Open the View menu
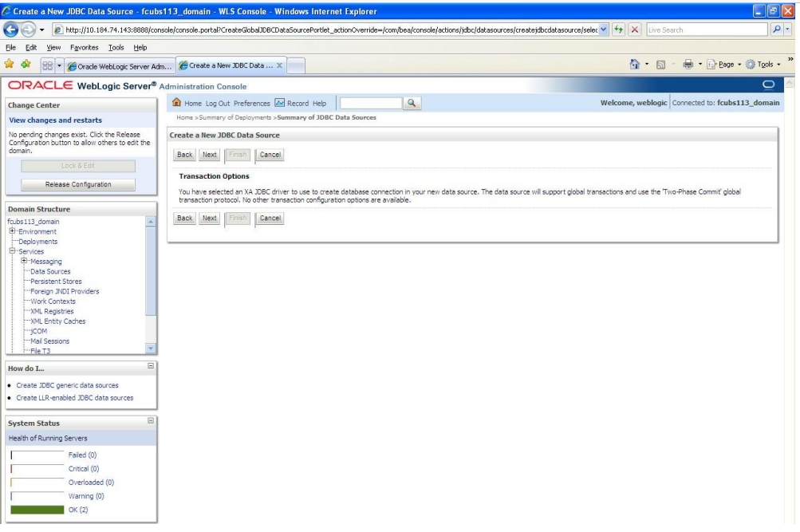Screen dimensions: 800x532 tap(53, 47)
